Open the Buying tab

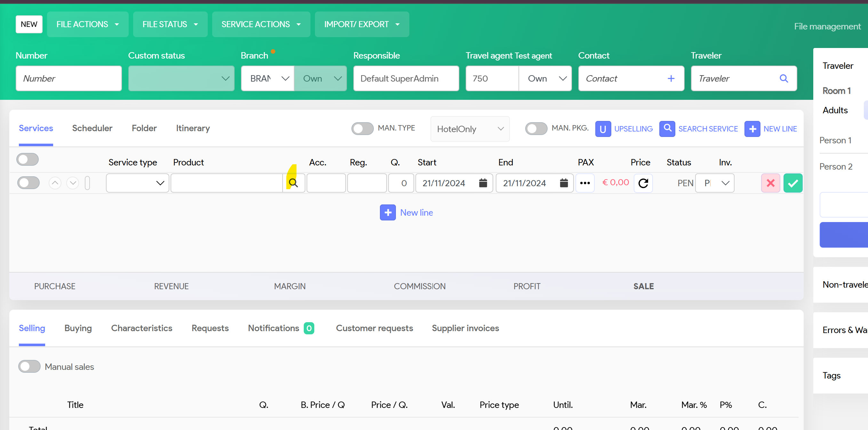pos(78,328)
